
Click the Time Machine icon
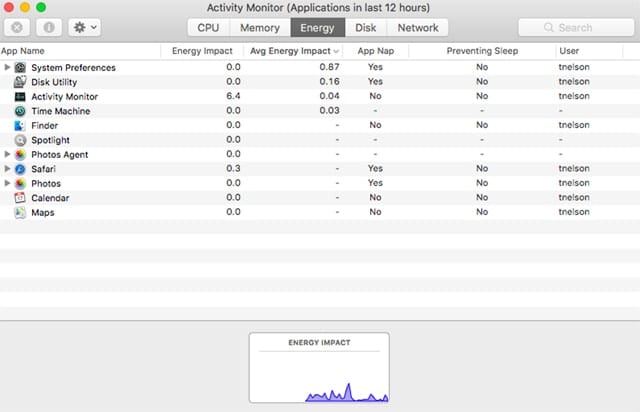[x=21, y=111]
